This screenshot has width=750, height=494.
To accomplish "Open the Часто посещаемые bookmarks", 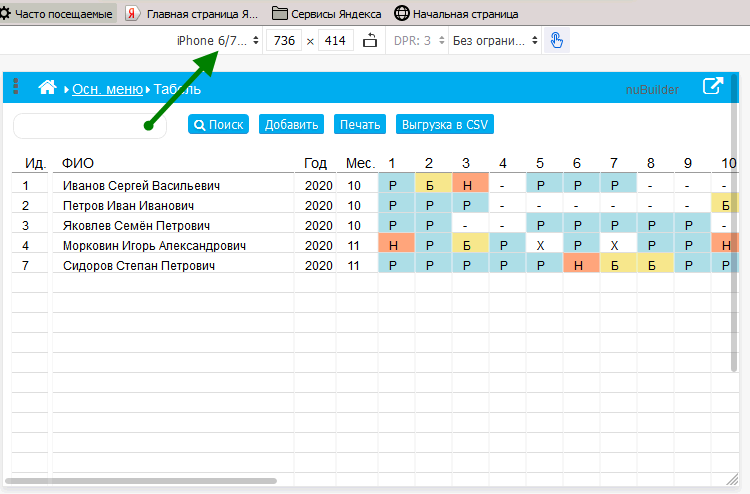I will [56, 14].
